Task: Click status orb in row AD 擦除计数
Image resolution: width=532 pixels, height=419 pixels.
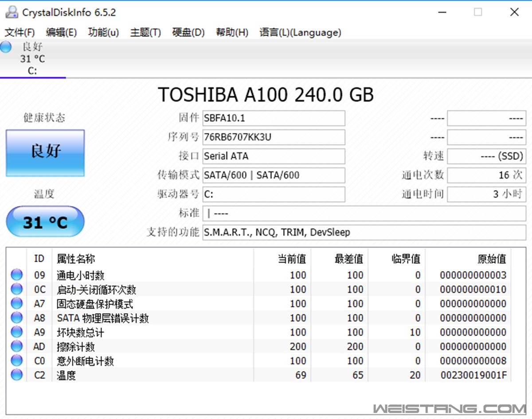Action: [17, 346]
